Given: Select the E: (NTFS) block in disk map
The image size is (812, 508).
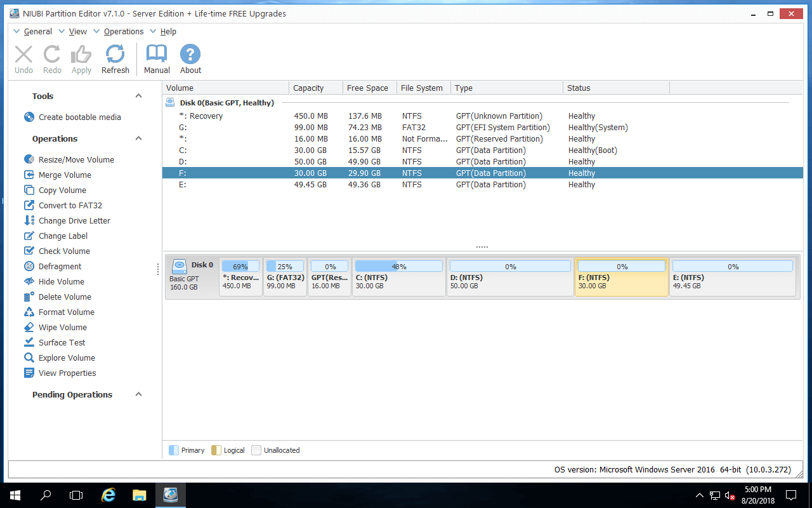Looking at the screenshot, I should [733, 277].
